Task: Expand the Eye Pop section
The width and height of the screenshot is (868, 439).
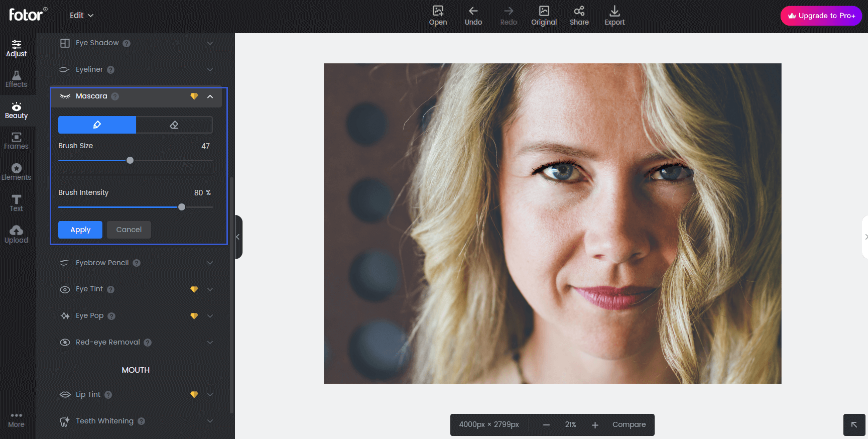Action: pyautogui.click(x=210, y=316)
